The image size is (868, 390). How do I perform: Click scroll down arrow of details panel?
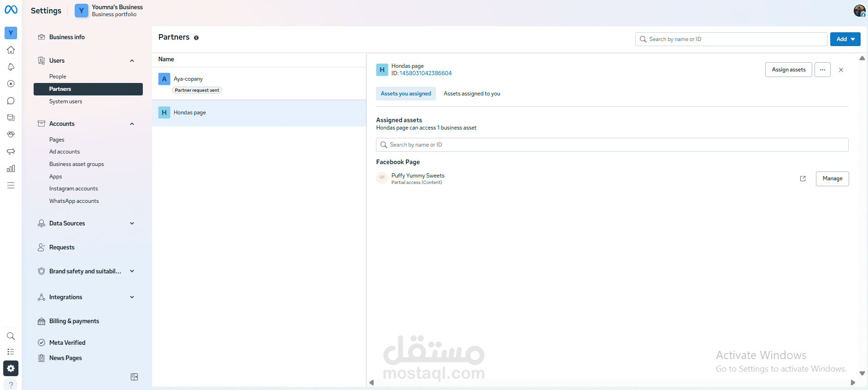pyautogui.click(x=862, y=373)
